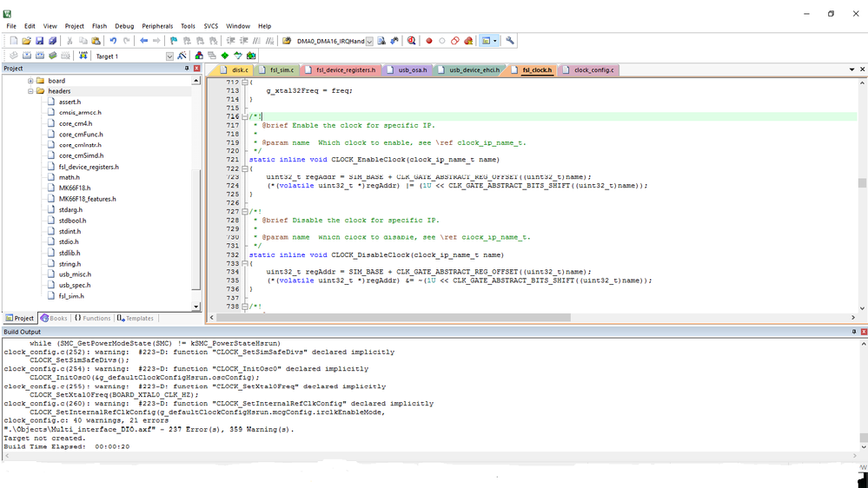The image size is (868, 488).
Task: Click the '237 Error(s), 359 Warning(s)' build line
Action: [149, 429]
